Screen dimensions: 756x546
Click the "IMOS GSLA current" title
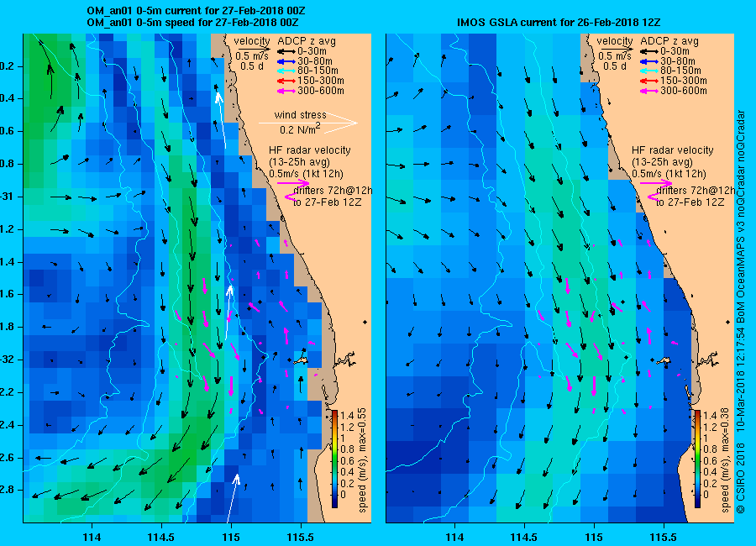559,22
